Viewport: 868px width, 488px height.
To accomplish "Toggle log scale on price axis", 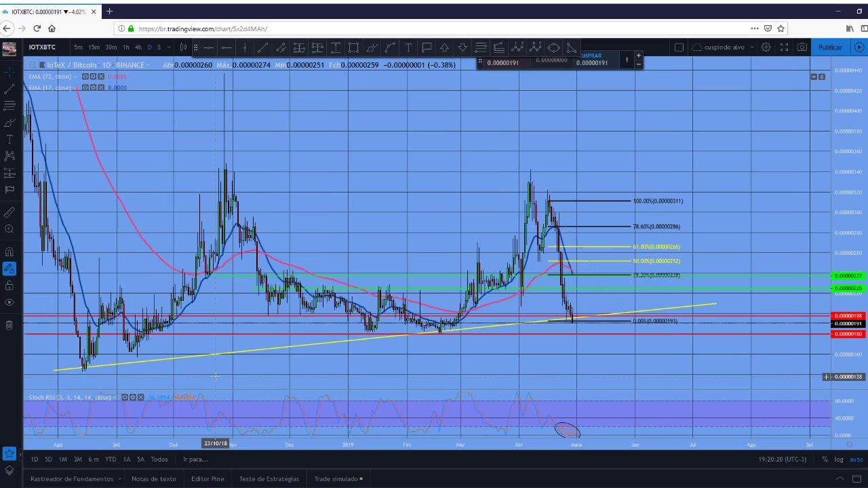I will point(839,460).
